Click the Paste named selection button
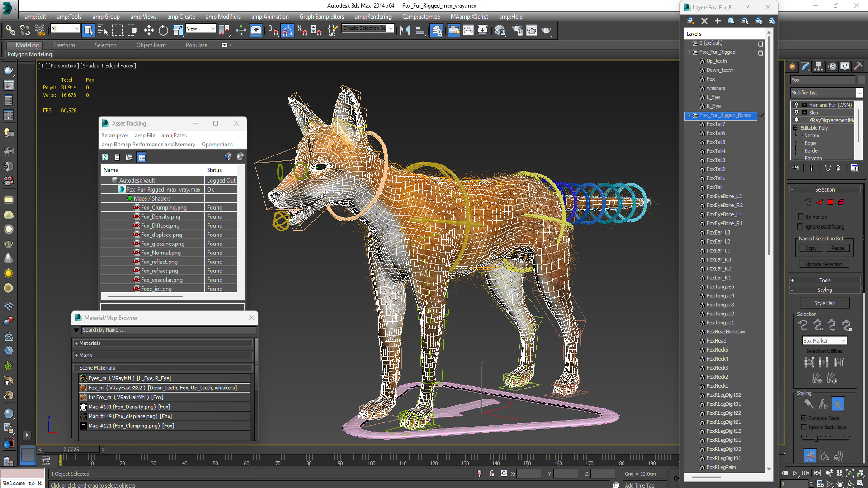 click(x=837, y=248)
